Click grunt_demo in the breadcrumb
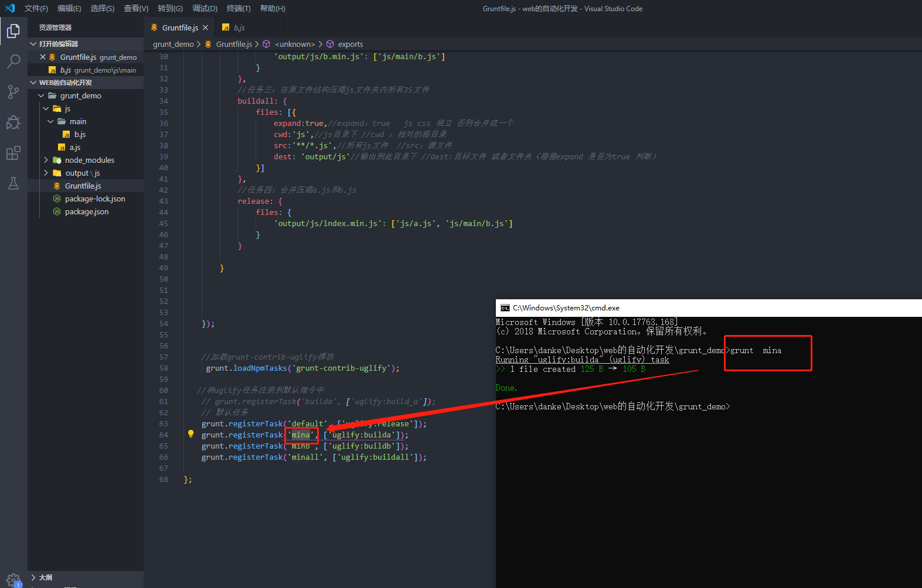This screenshot has width=922, height=588. click(x=173, y=44)
